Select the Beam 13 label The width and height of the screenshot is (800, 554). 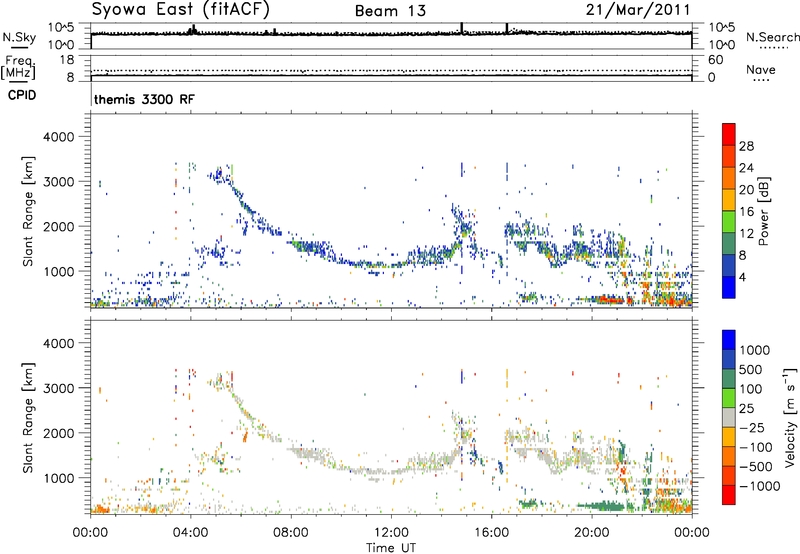click(391, 11)
